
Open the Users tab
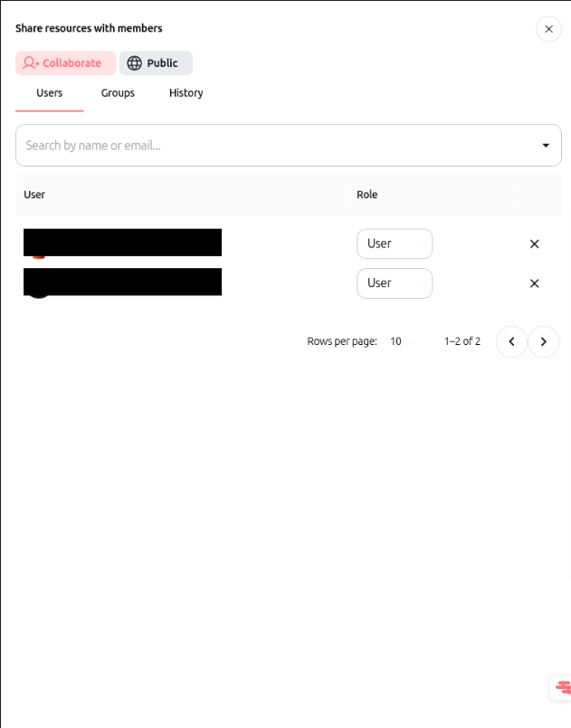click(x=49, y=93)
